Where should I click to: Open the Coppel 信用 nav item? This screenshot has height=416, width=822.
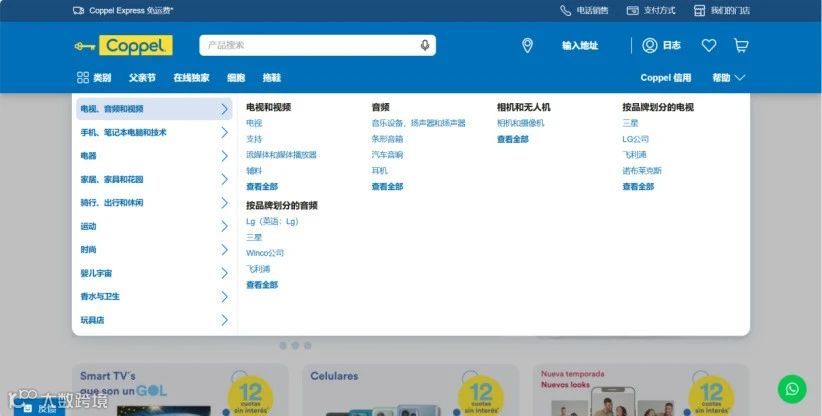coord(666,78)
